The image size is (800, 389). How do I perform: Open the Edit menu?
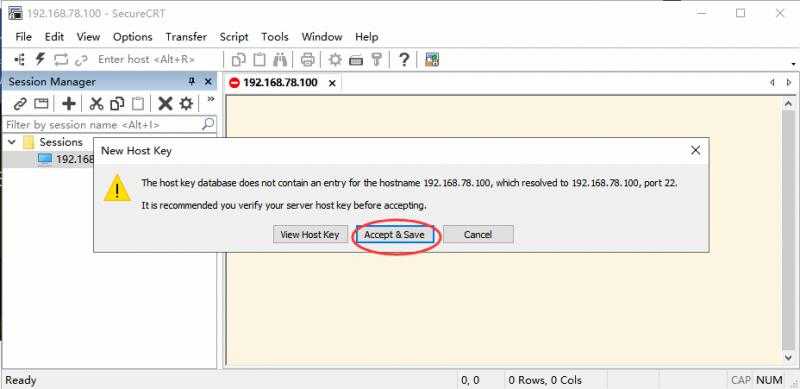point(54,37)
